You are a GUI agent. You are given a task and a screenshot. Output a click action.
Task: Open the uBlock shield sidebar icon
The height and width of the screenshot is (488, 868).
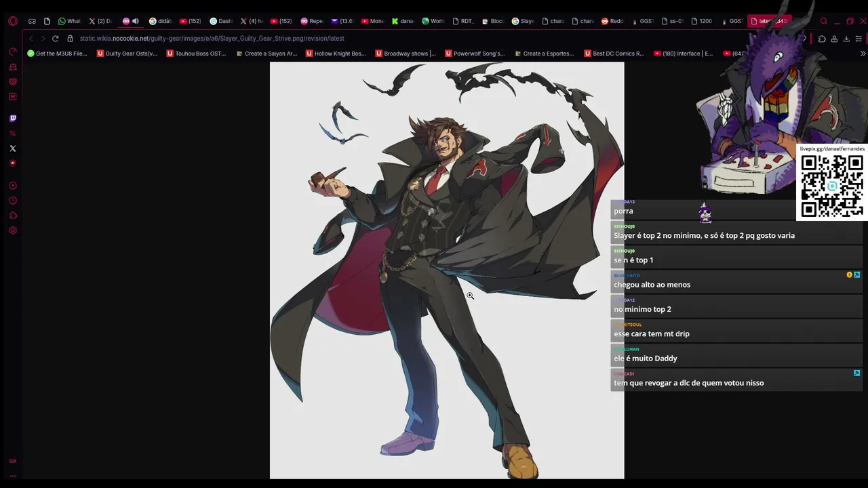point(13,163)
